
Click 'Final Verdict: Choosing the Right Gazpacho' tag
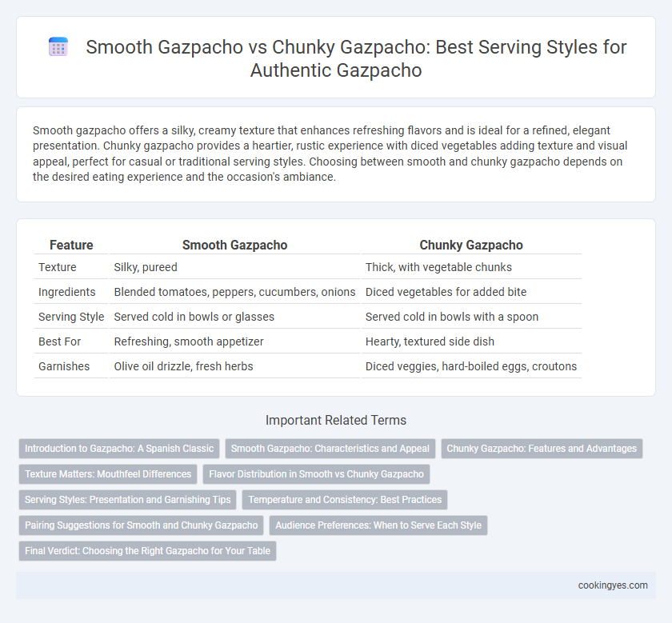tap(147, 551)
